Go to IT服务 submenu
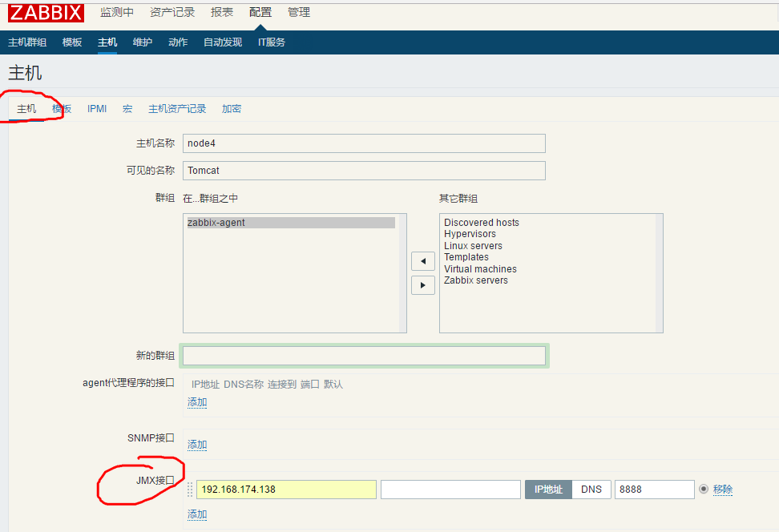 271,42
